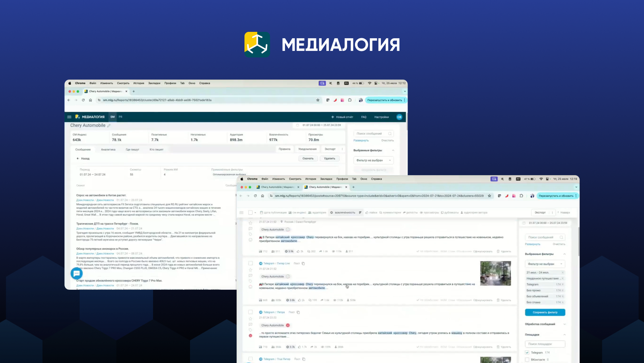Click the Скачать button
The width and height of the screenshot is (644, 363).
308,158
